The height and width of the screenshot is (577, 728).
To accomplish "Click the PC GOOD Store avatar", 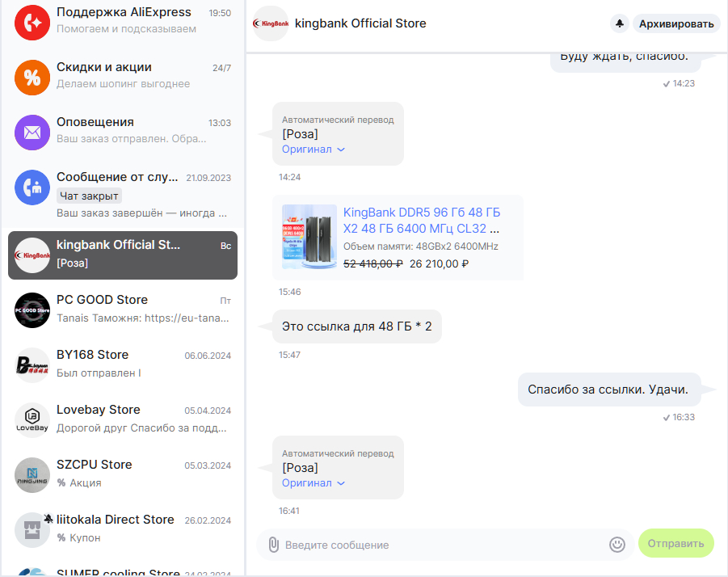I will tap(32, 310).
